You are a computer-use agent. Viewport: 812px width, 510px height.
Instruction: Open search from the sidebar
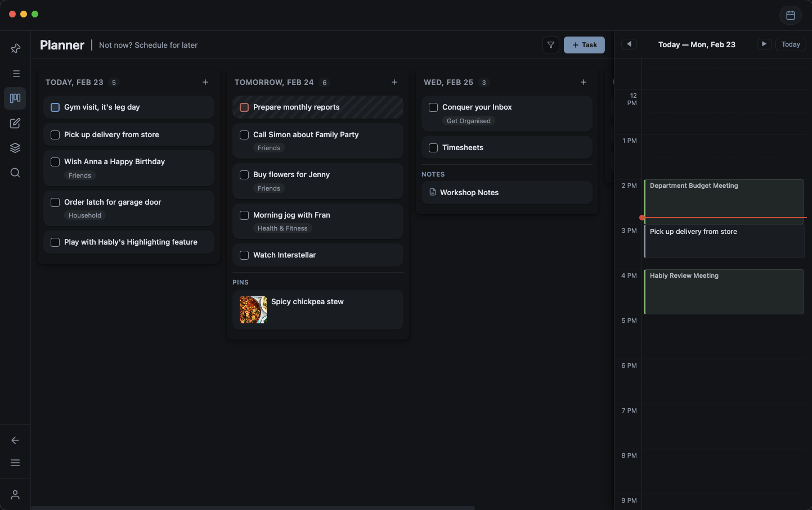[x=15, y=173]
